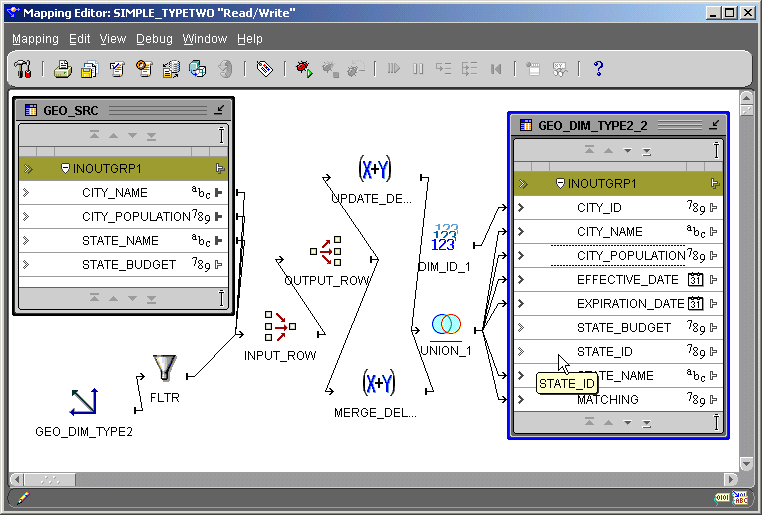This screenshot has width=762, height=515.
Task: Select the UNION_1 set operator icon
Action: [x=446, y=325]
